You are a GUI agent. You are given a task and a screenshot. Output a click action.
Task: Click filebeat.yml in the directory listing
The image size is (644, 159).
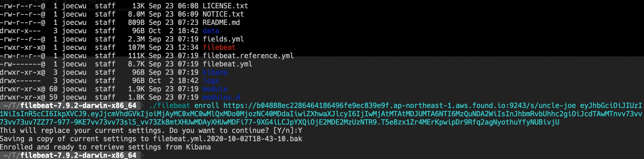point(227,64)
